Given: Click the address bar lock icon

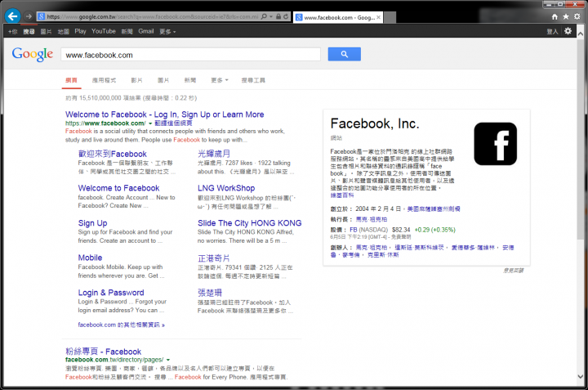Looking at the screenshot, I should [278, 16].
